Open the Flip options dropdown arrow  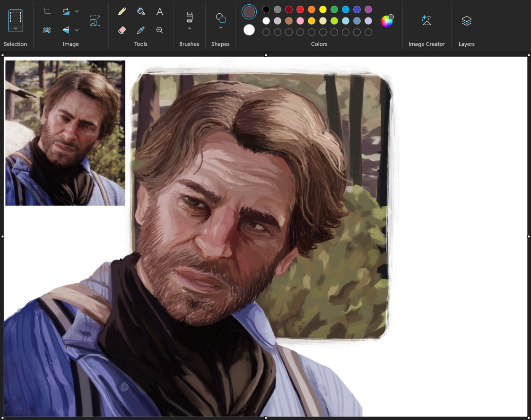click(x=77, y=30)
